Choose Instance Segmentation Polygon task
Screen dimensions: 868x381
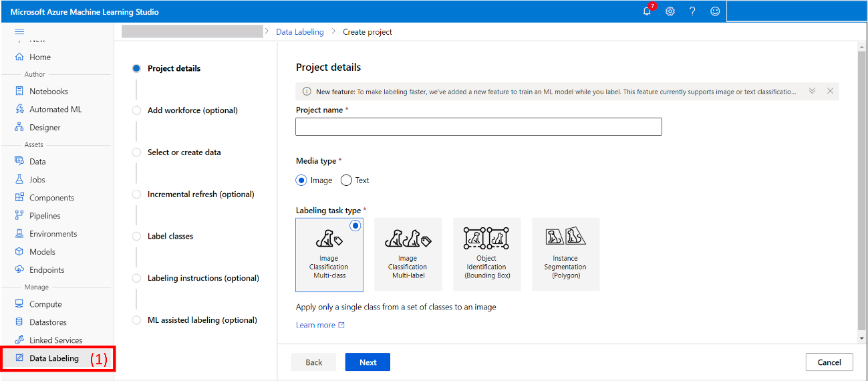pos(566,255)
